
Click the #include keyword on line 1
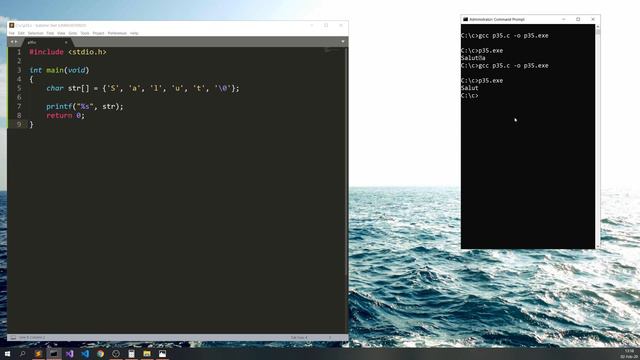tap(47, 52)
